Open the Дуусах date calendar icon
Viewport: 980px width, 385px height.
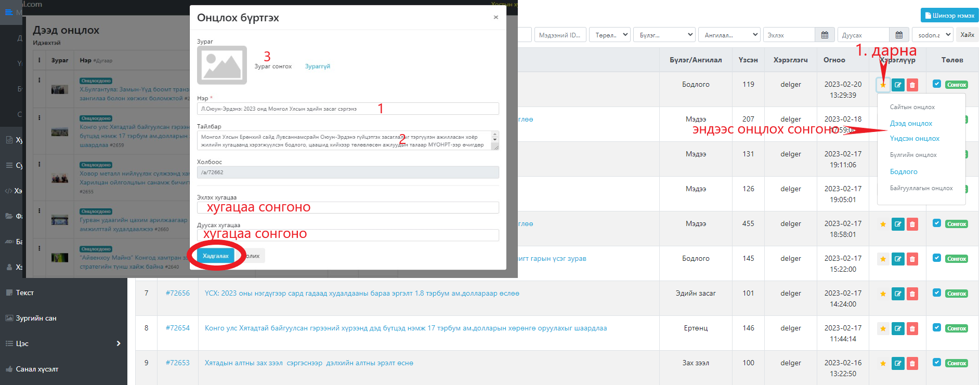(x=899, y=35)
